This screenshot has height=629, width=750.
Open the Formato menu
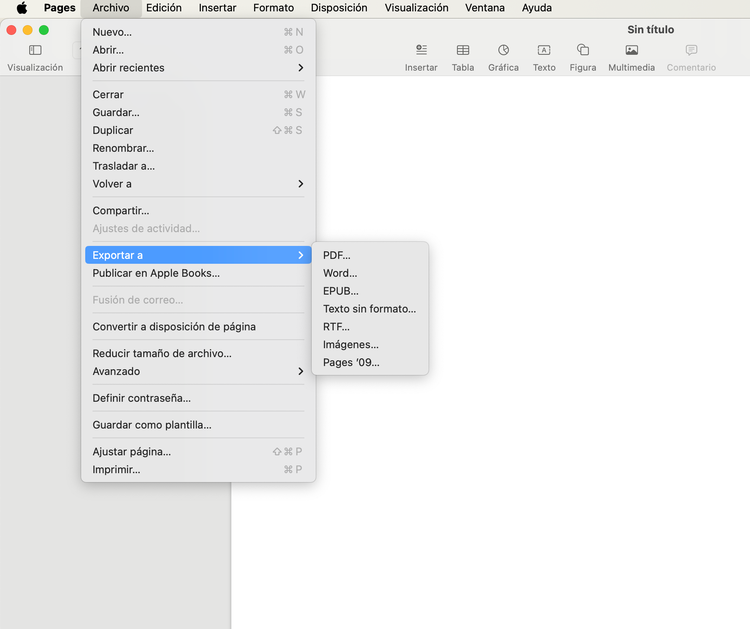(274, 8)
